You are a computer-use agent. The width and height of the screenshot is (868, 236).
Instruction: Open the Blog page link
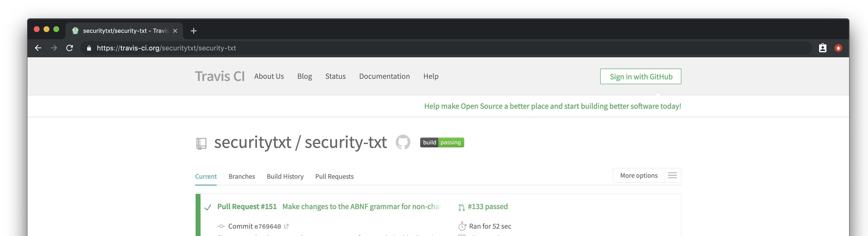[304, 77]
